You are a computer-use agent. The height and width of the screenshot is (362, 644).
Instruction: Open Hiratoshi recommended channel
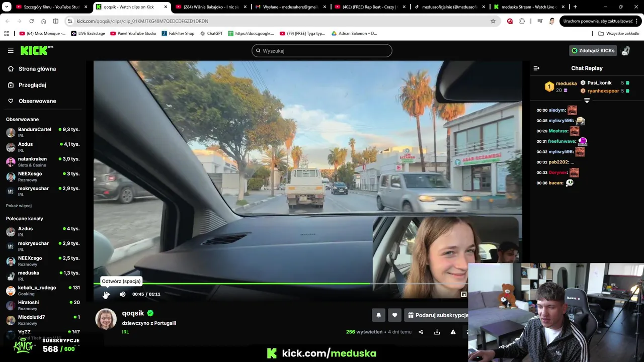tap(43, 305)
